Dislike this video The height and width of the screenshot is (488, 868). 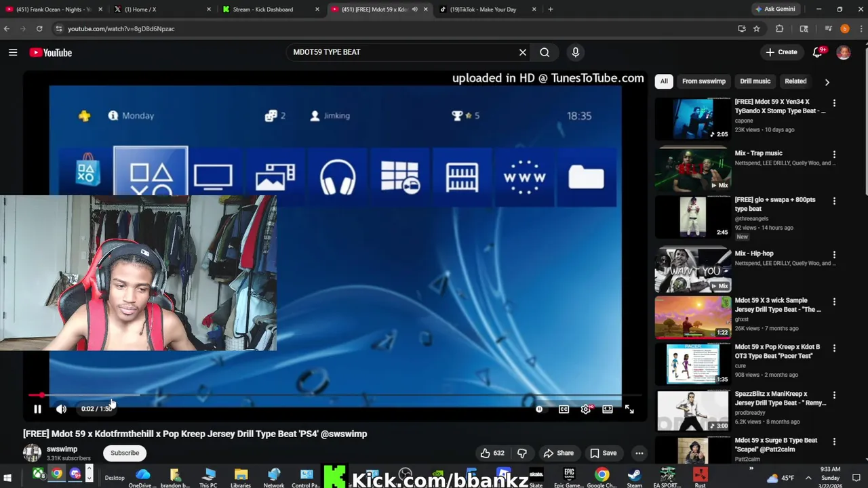[522, 453]
